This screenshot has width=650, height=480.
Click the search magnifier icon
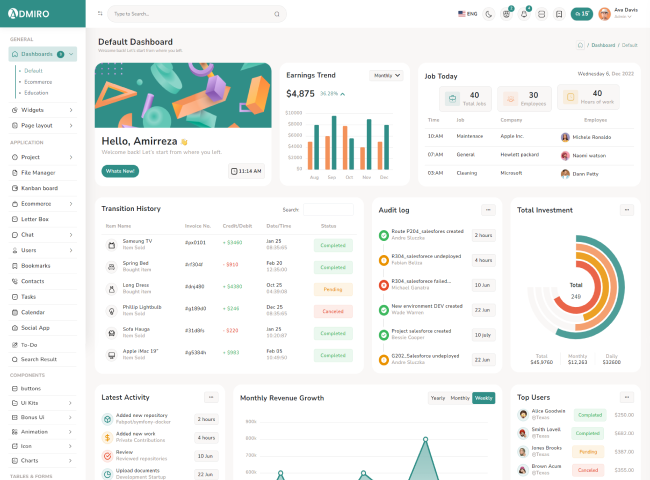pyautogui.click(x=277, y=14)
